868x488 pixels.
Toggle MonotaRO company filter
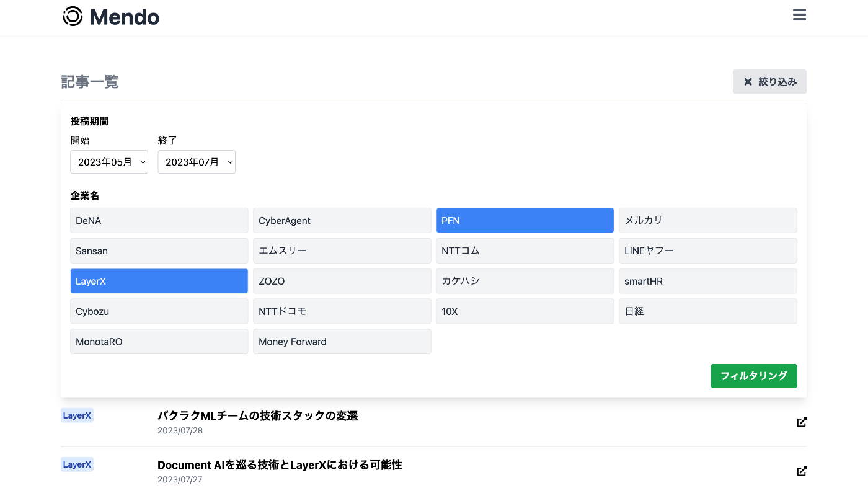pyautogui.click(x=159, y=342)
